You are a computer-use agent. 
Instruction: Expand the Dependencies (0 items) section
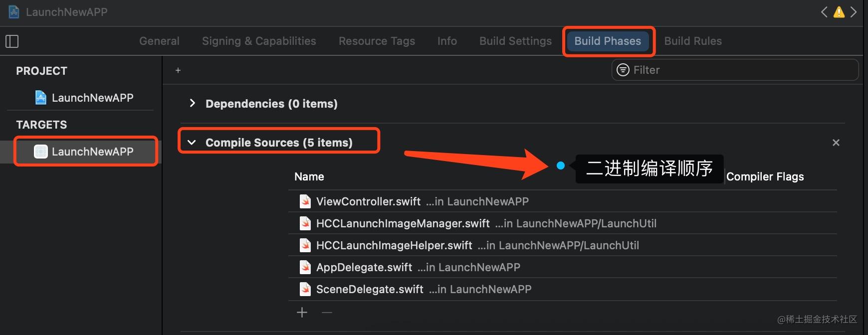[x=192, y=103]
